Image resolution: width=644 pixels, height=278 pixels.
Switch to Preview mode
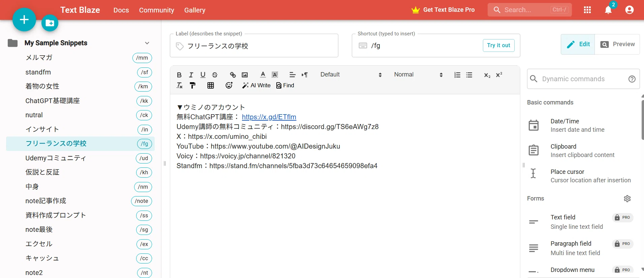coord(617,44)
